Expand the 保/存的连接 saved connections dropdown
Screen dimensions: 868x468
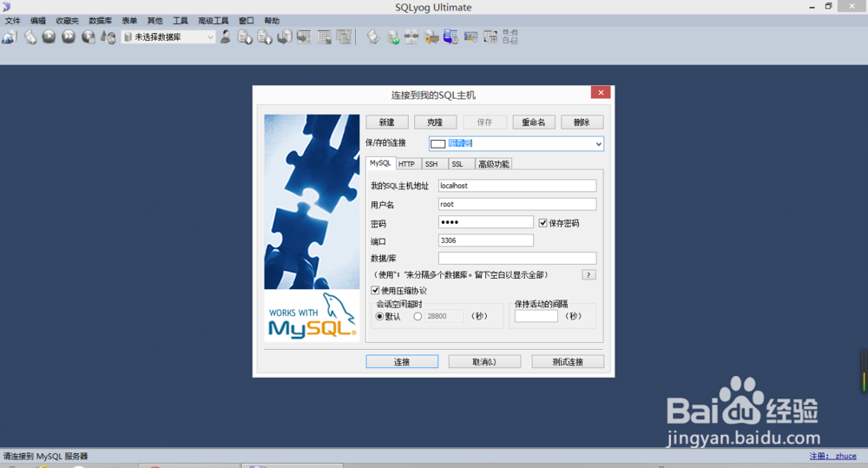[x=598, y=144]
